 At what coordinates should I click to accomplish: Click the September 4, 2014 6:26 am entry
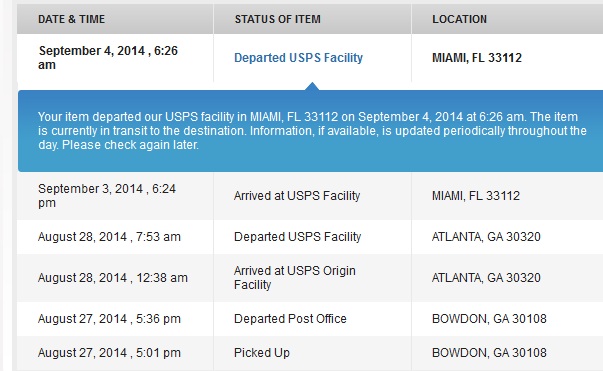[x=108, y=58]
